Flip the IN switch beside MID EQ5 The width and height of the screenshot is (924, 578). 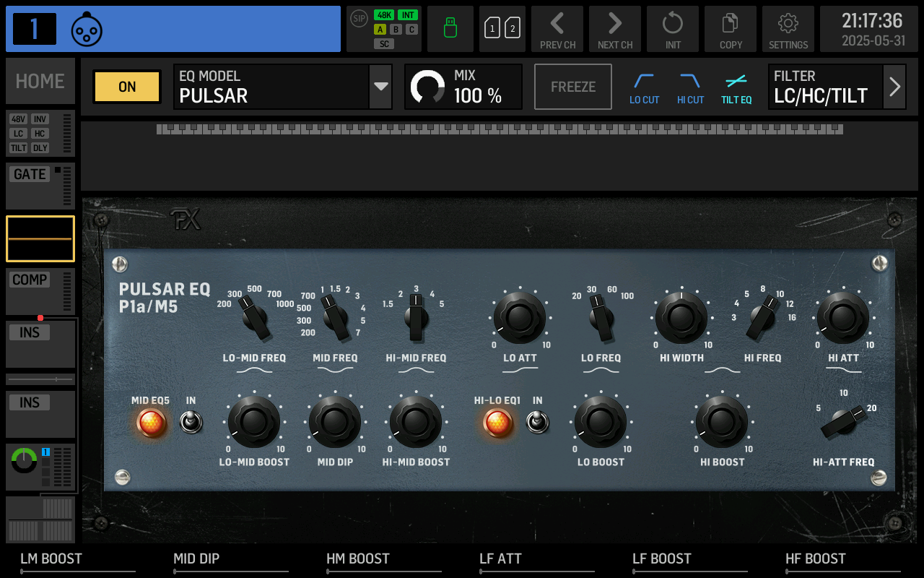[x=191, y=422]
